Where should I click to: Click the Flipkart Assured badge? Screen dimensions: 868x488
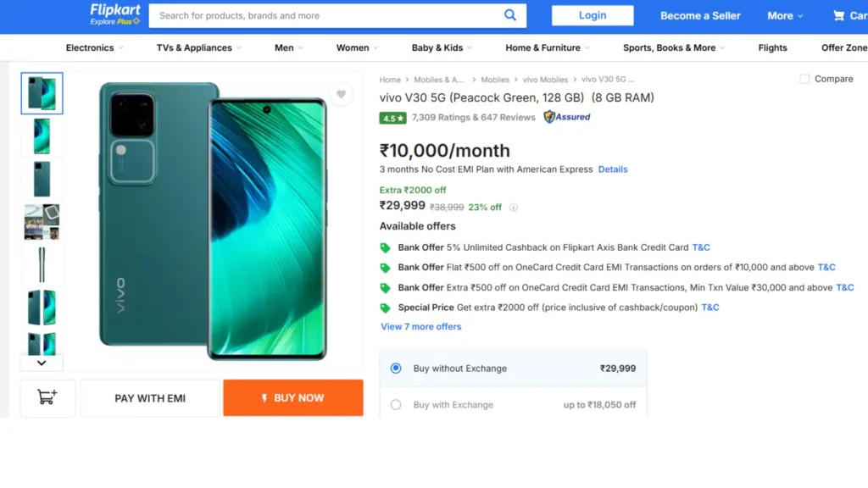[567, 117]
